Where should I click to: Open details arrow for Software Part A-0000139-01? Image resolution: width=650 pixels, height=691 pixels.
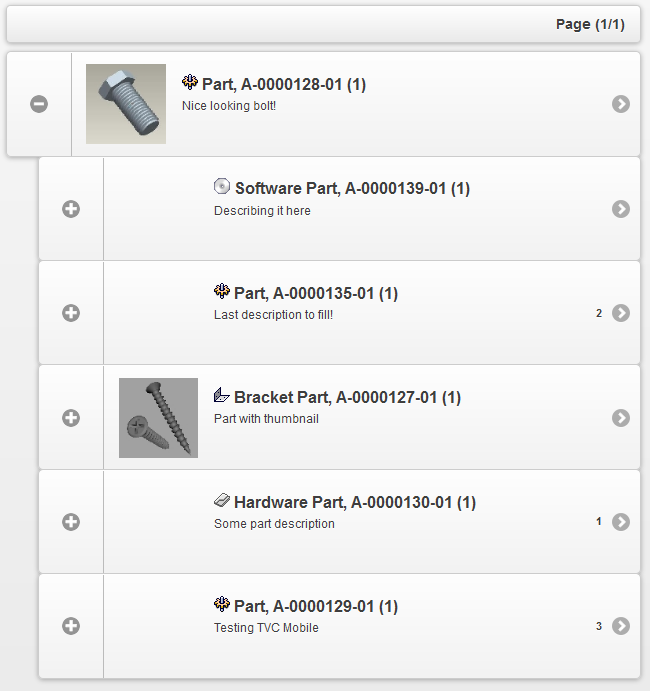[621, 209]
